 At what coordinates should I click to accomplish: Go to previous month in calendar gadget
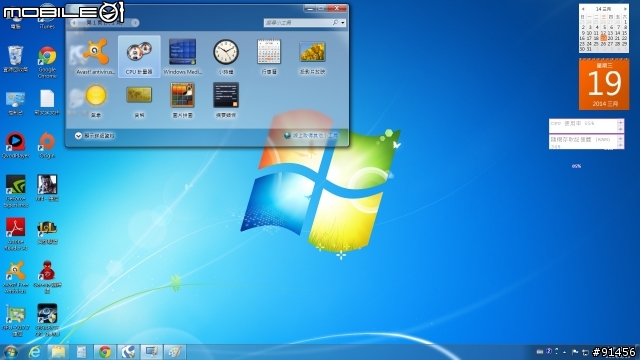coord(583,9)
